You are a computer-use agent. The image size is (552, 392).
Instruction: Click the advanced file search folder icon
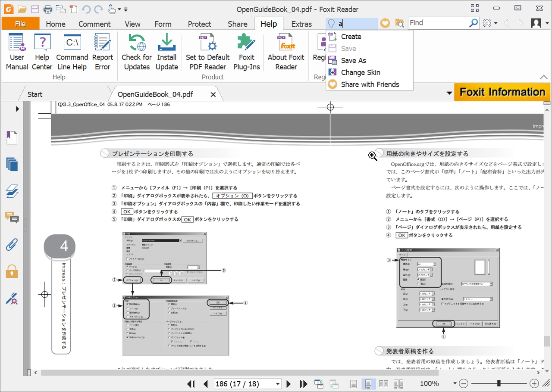click(399, 23)
